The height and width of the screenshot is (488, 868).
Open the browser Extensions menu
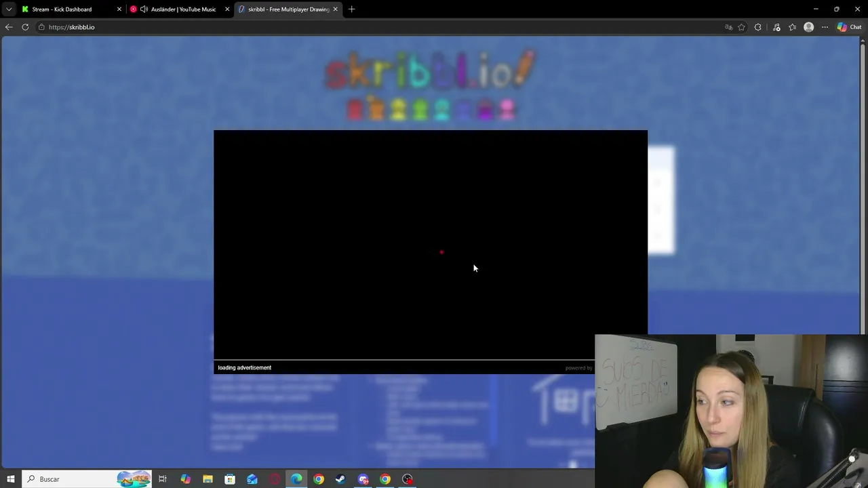tap(758, 27)
